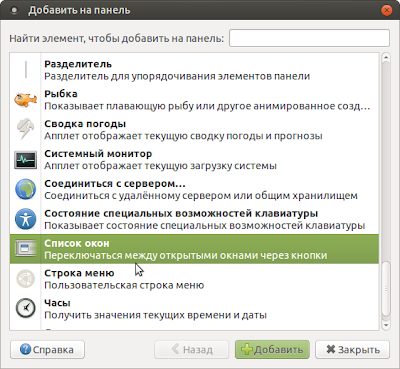Dismiss dialog with the Закрыть button
The height and width of the screenshot is (369, 400).
(x=353, y=350)
